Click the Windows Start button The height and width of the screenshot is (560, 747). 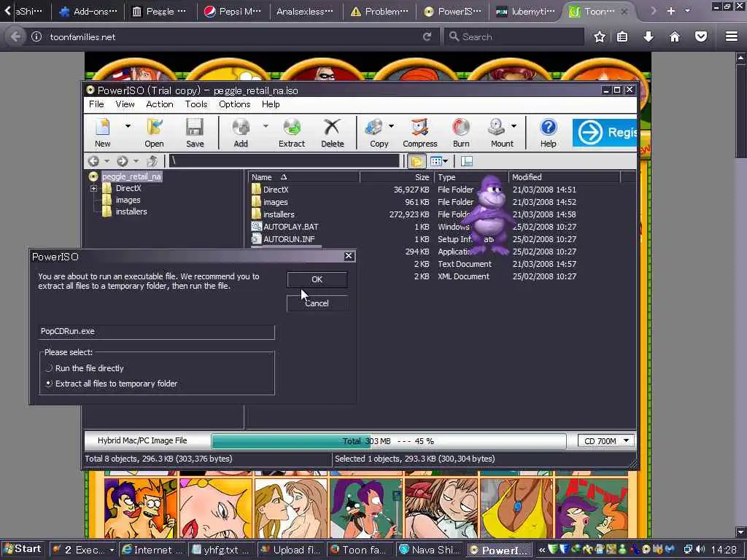[x=23, y=549]
